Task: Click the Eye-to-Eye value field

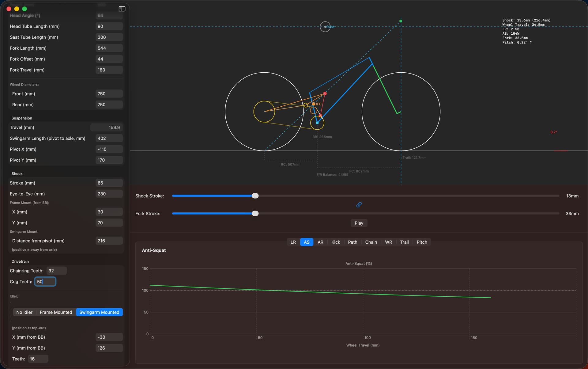Action: point(109,194)
